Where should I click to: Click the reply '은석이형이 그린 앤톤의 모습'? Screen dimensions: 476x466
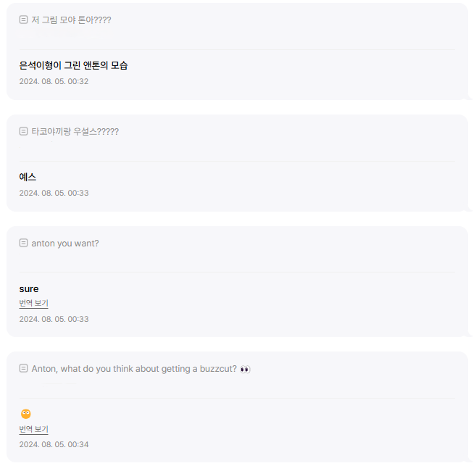(73, 65)
